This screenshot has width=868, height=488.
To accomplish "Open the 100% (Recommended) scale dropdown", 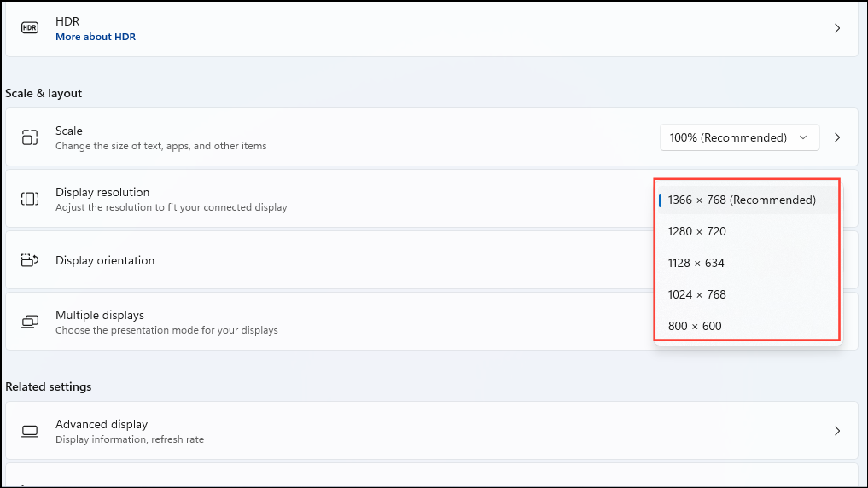I will click(739, 137).
